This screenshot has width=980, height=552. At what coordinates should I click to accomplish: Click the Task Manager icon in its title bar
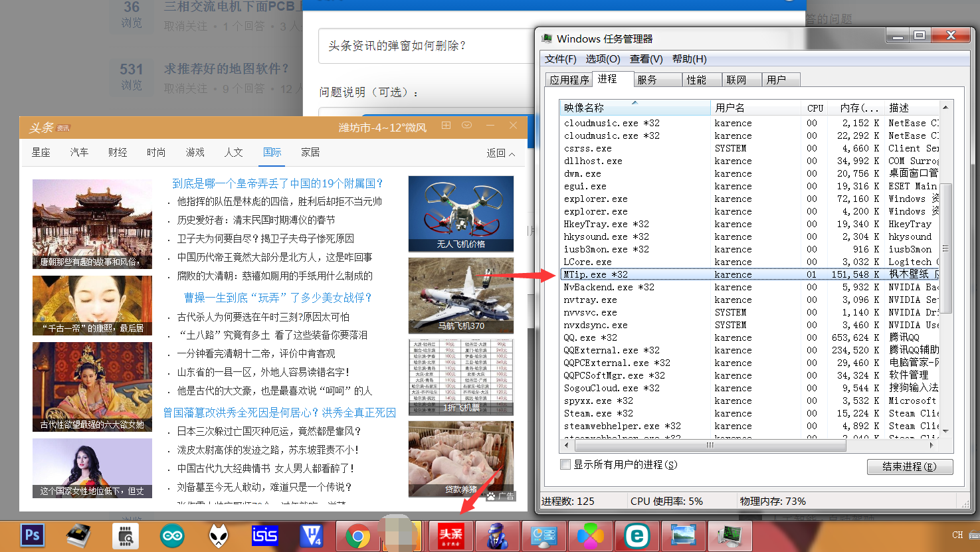pyautogui.click(x=546, y=39)
